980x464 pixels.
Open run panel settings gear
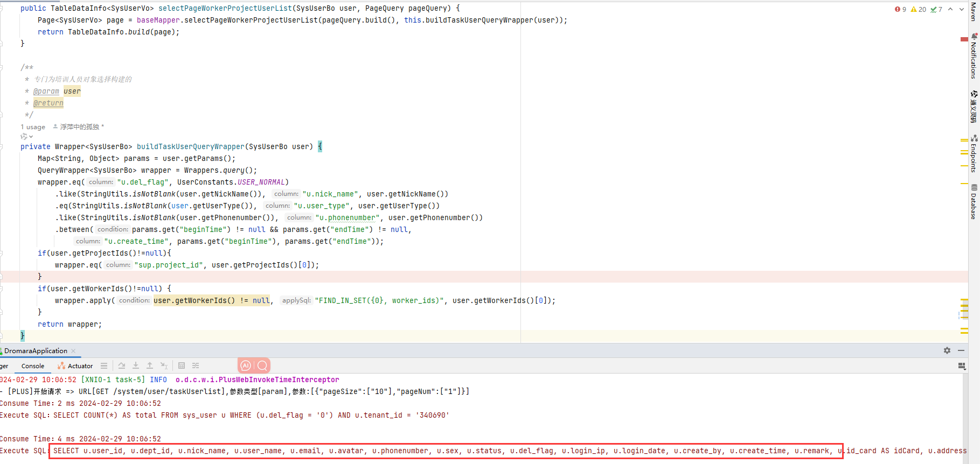coord(947,350)
